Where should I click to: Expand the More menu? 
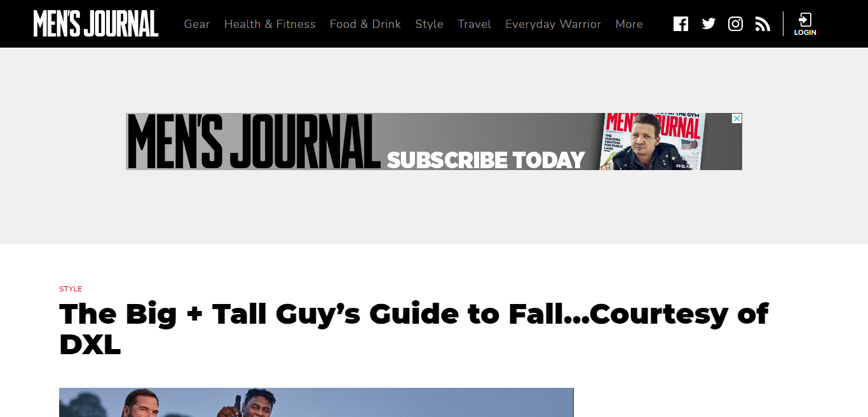pos(629,24)
